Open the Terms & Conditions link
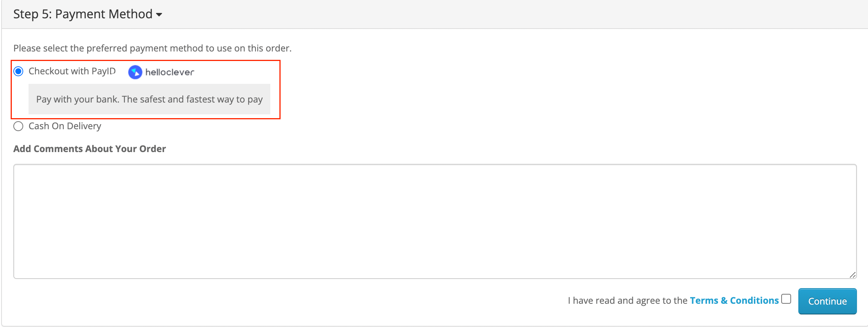The image size is (868, 327). pos(734,301)
